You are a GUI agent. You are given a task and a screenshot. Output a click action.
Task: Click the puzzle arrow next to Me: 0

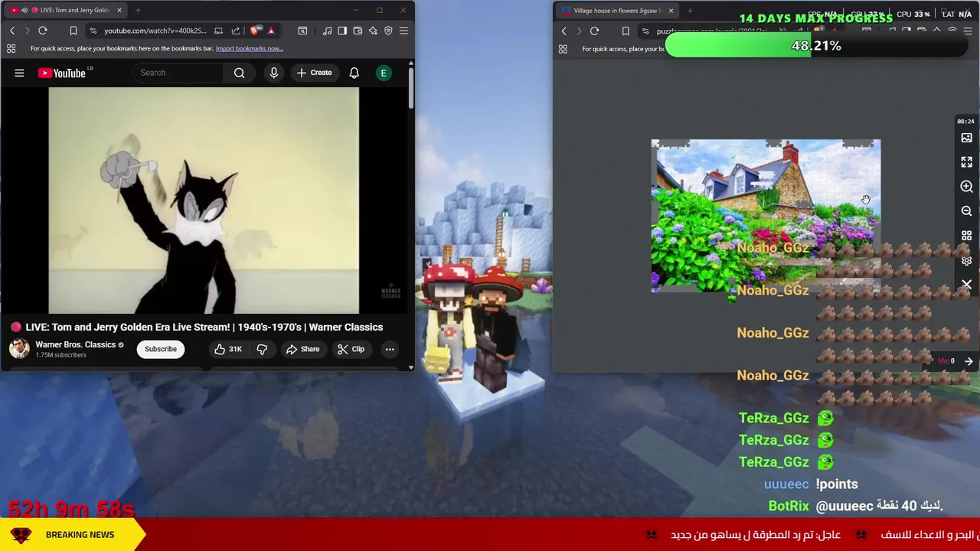(x=969, y=361)
